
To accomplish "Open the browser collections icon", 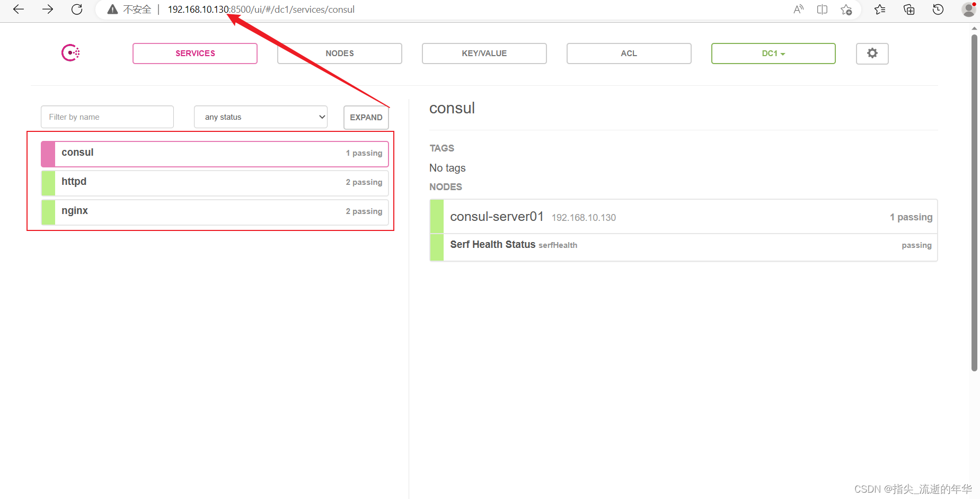I will (x=909, y=10).
